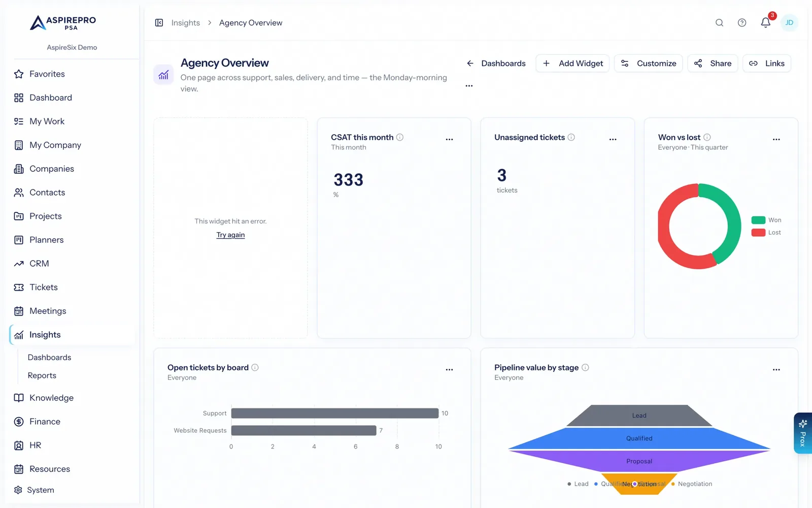Navigate to My Work
This screenshot has height=508, width=812.
coord(47,121)
